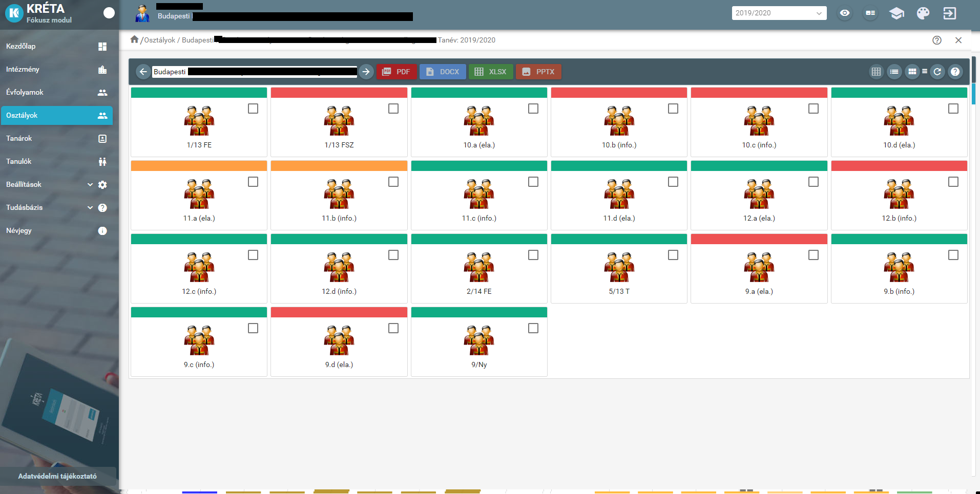Image resolution: width=980 pixels, height=494 pixels.
Task: Open Tanárok menu item
Action: (x=56, y=138)
